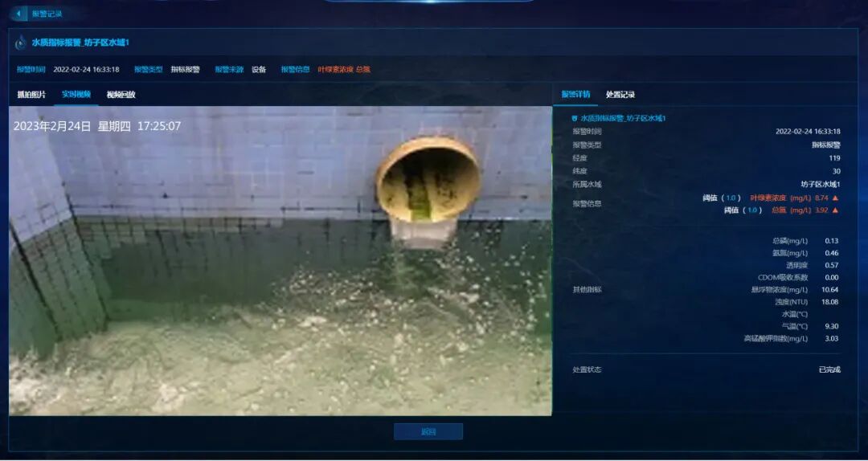Click the 报警时间 label in the header bar

pos(31,70)
